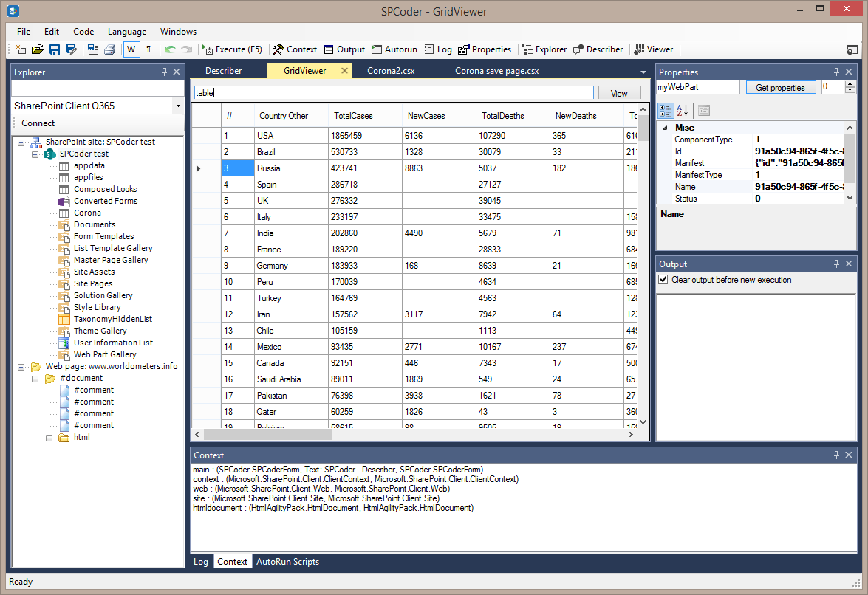
Task: Click the grid layout toolbar icon
Action: 93,49
